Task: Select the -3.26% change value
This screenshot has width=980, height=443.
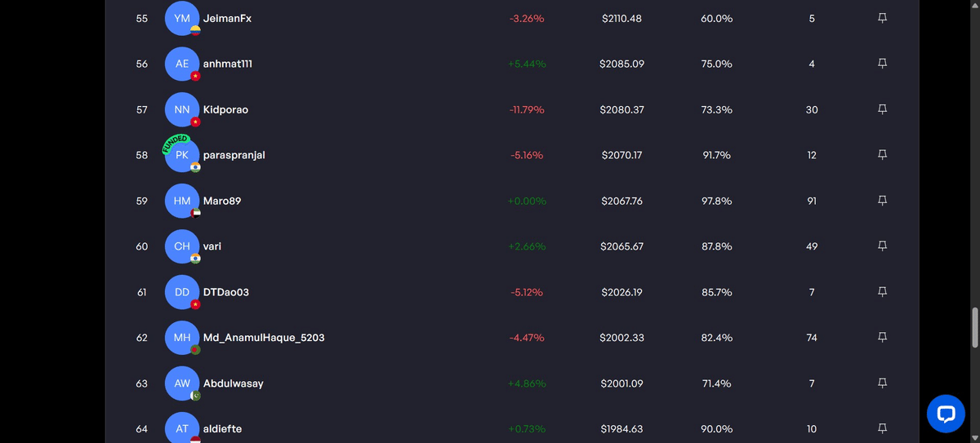Action: click(527, 18)
